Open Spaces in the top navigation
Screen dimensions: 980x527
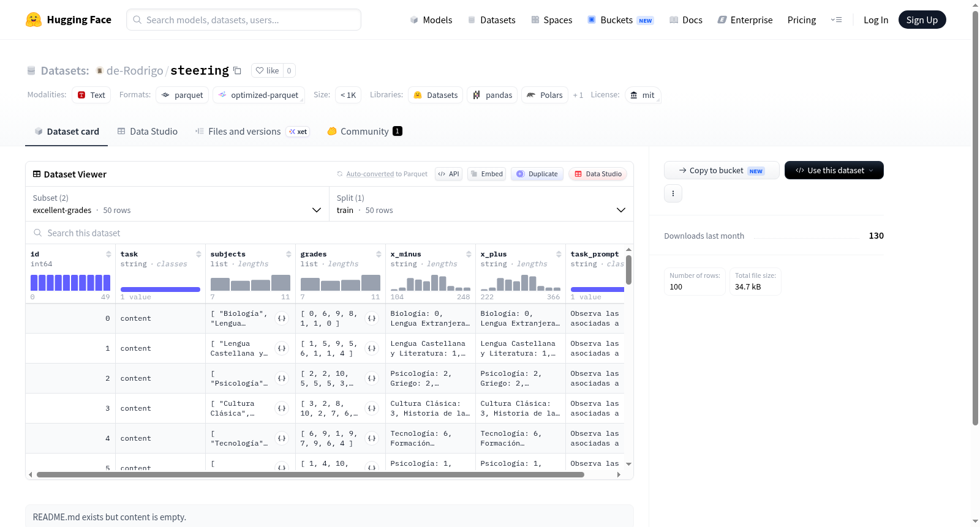coord(552,20)
